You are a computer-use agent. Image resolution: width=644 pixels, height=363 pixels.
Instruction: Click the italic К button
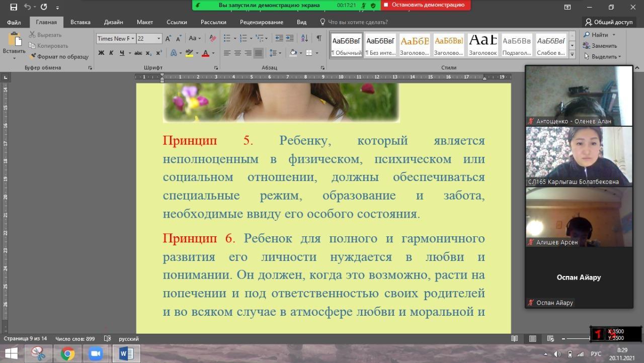(111, 53)
